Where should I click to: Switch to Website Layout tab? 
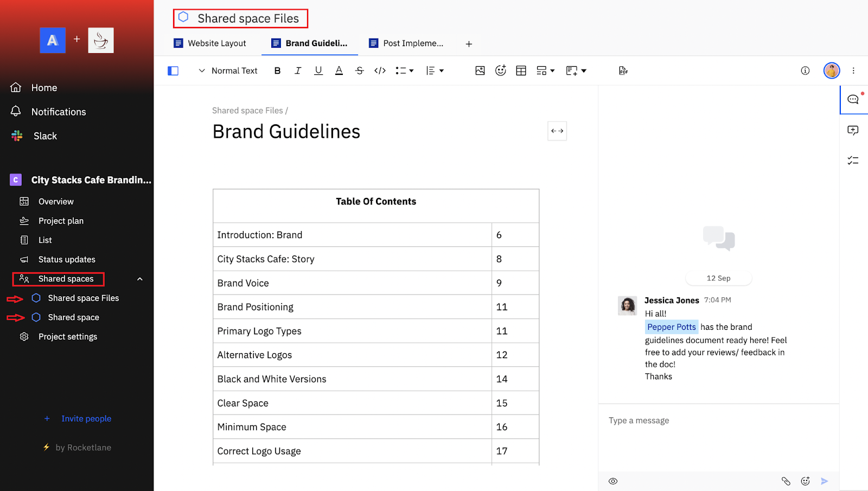(x=209, y=43)
